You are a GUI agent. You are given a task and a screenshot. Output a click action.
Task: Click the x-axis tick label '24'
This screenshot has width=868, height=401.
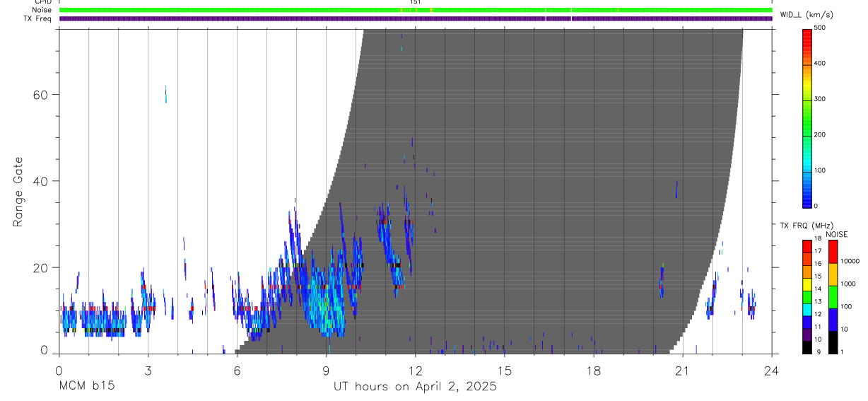pyautogui.click(x=771, y=371)
